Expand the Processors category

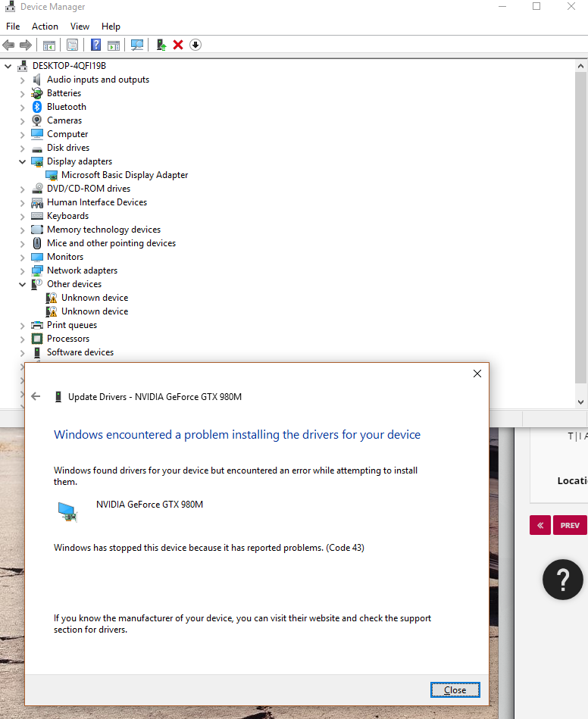pos(22,339)
